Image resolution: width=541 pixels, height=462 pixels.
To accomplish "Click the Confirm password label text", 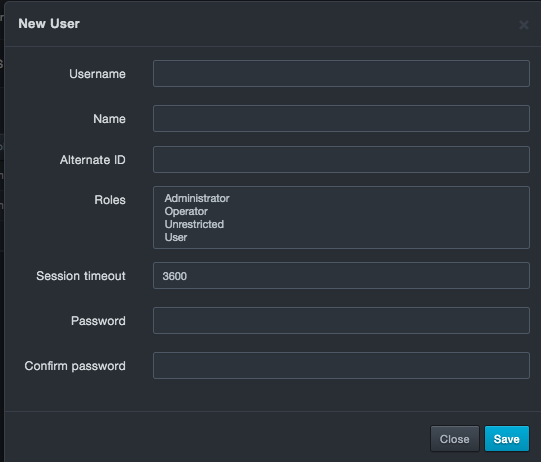I will pos(75,366).
